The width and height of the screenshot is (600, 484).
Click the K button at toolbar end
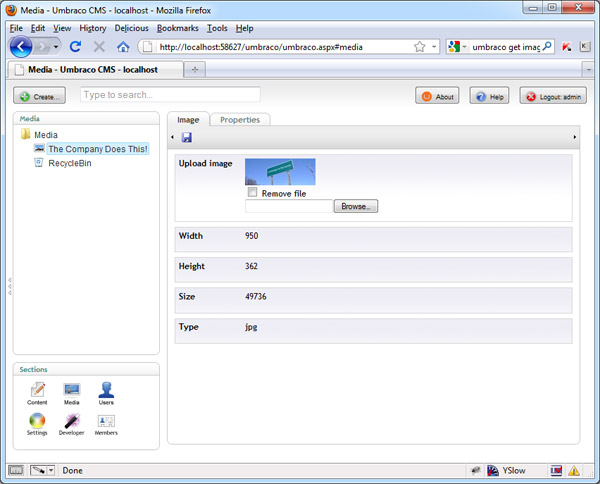pyautogui.click(x=584, y=47)
